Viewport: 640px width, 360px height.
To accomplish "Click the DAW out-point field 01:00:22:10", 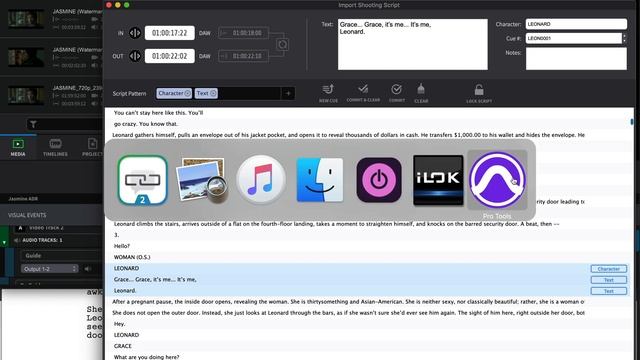I will pyautogui.click(x=244, y=56).
